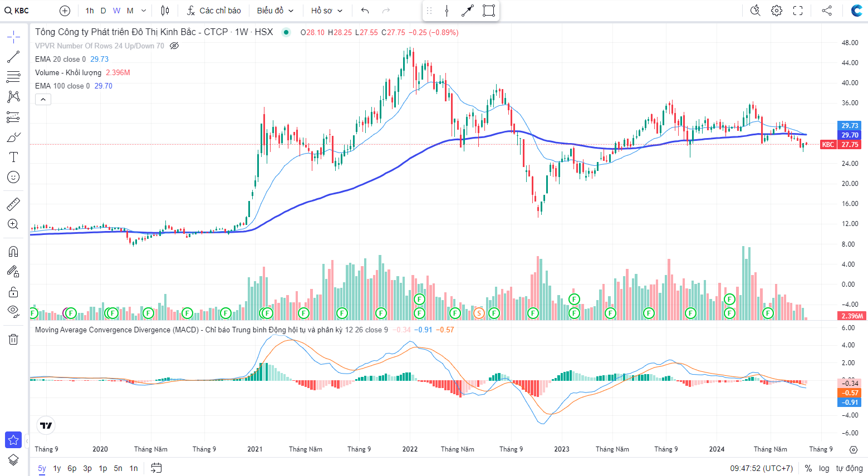
Task: Select the Volume - Khối lượng indicator label
Action: coord(68,72)
